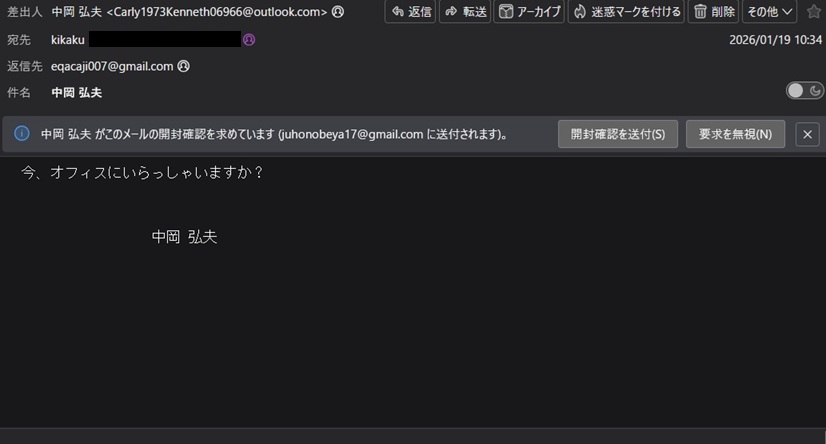Image resolution: width=826 pixels, height=444 pixels.
Task: Click the kikaku recipient name
Action: point(67,40)
